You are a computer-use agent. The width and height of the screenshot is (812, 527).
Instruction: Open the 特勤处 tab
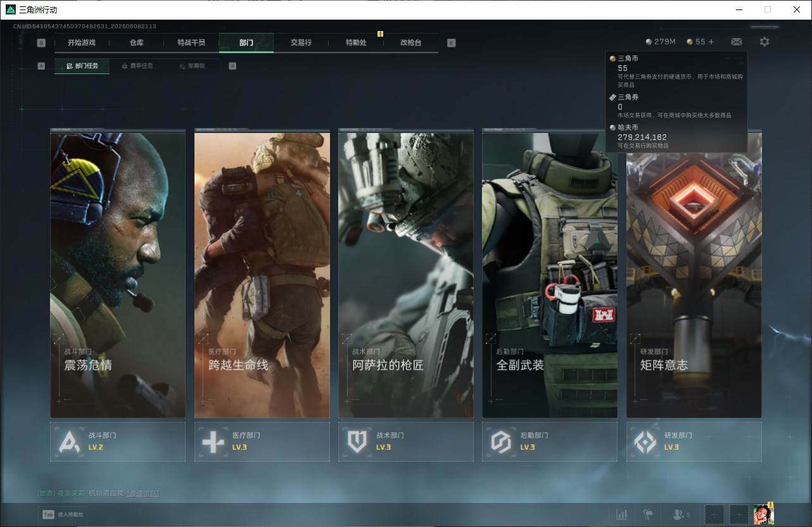click(356, 42)
